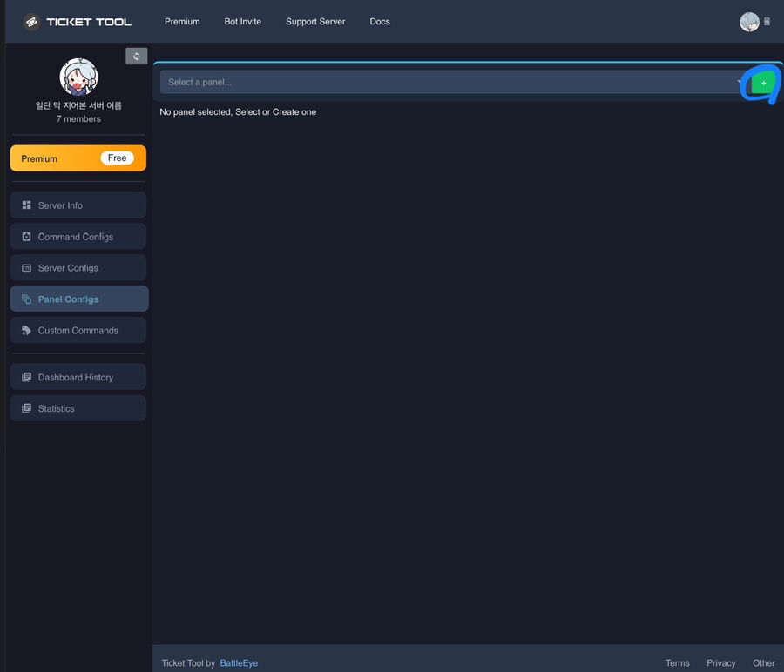Click the Server Configs icon
The height and width of the screenshot is (672, 784).
coord(26,268)
